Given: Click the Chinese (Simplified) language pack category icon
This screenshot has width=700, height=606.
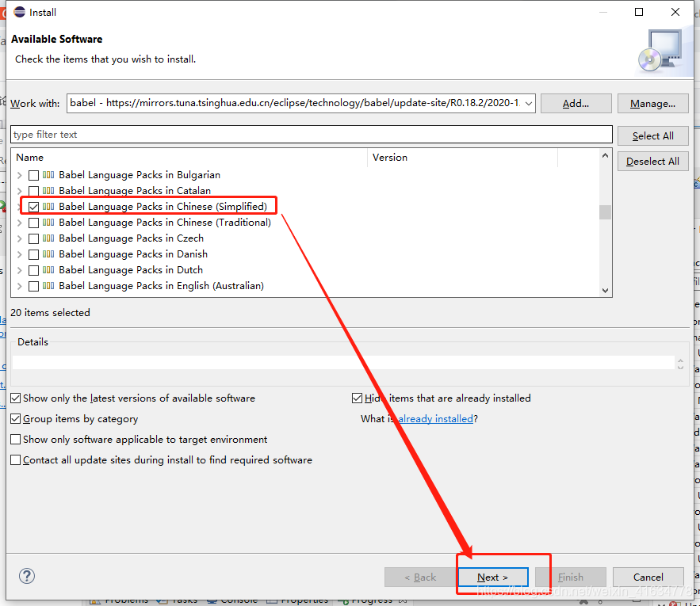Looking at the screenshot, I should [48, 206].
